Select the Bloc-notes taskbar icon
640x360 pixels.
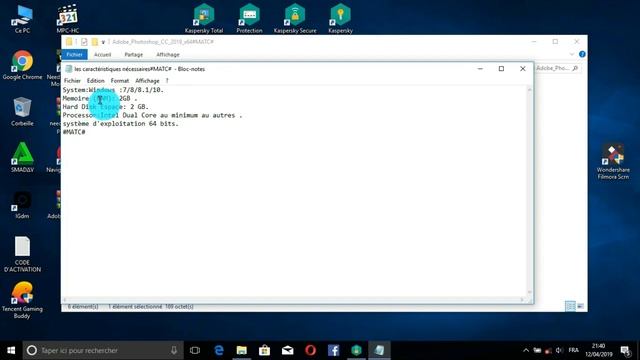click(379, 350)
